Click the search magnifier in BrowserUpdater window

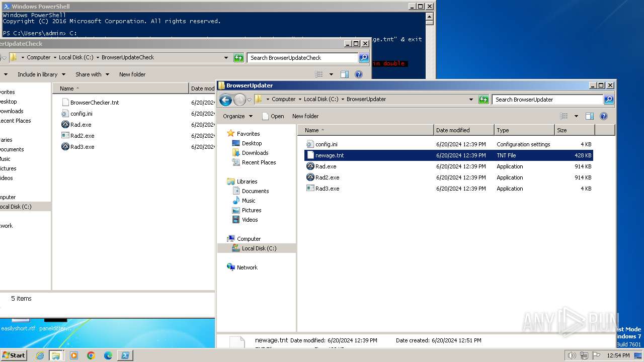[609, 100]
